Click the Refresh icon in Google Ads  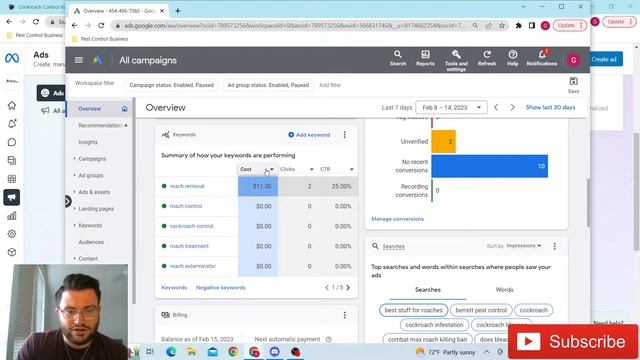tap(487, 58)
